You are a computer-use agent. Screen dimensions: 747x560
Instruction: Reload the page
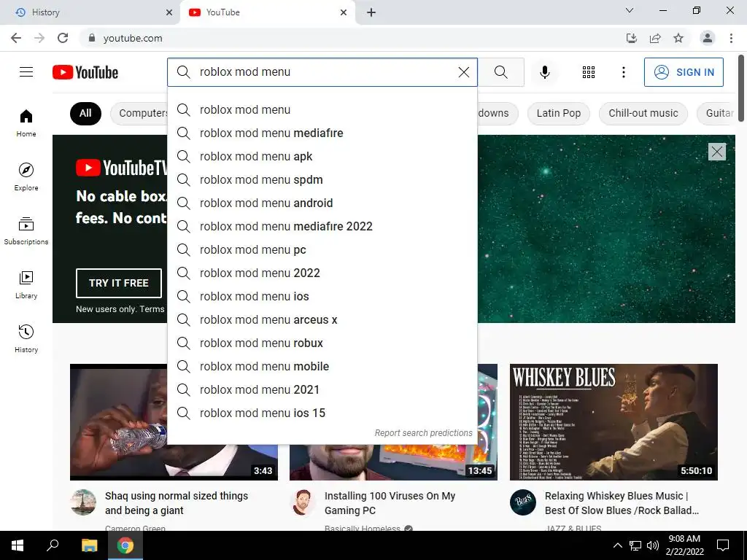click(x=63, y=38)
